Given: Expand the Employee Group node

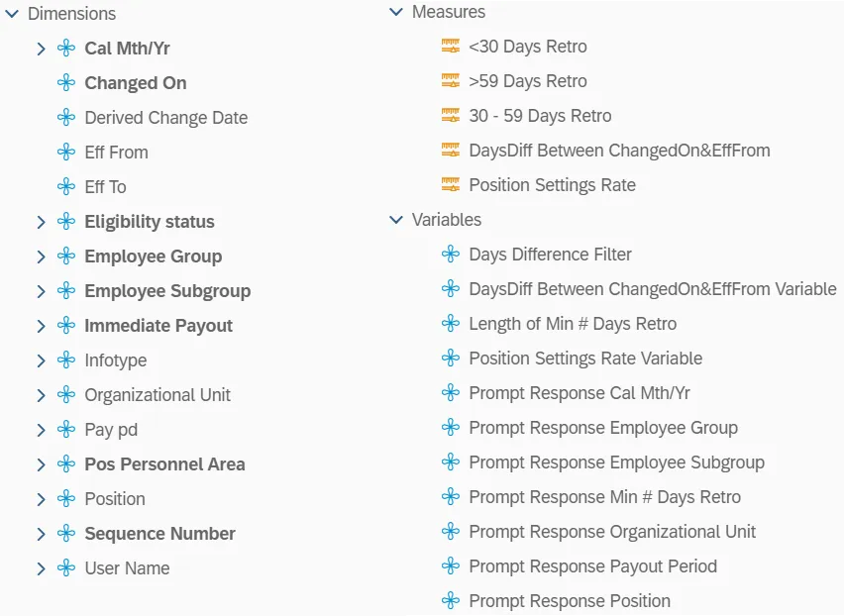Looking at the screenshot, I should pos(41,257).
